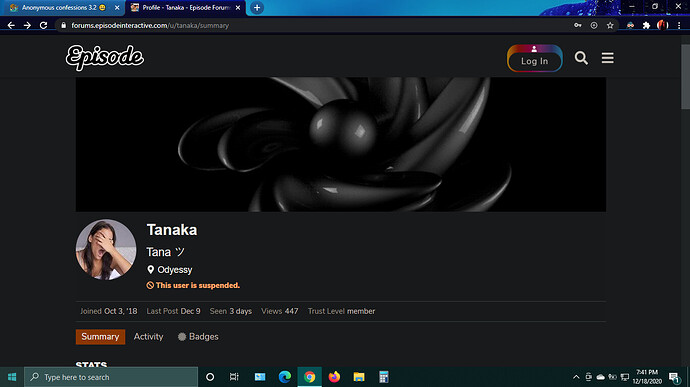Open Chrome's three-dot menu
This screenshot has width=690, height=387.
679,26
